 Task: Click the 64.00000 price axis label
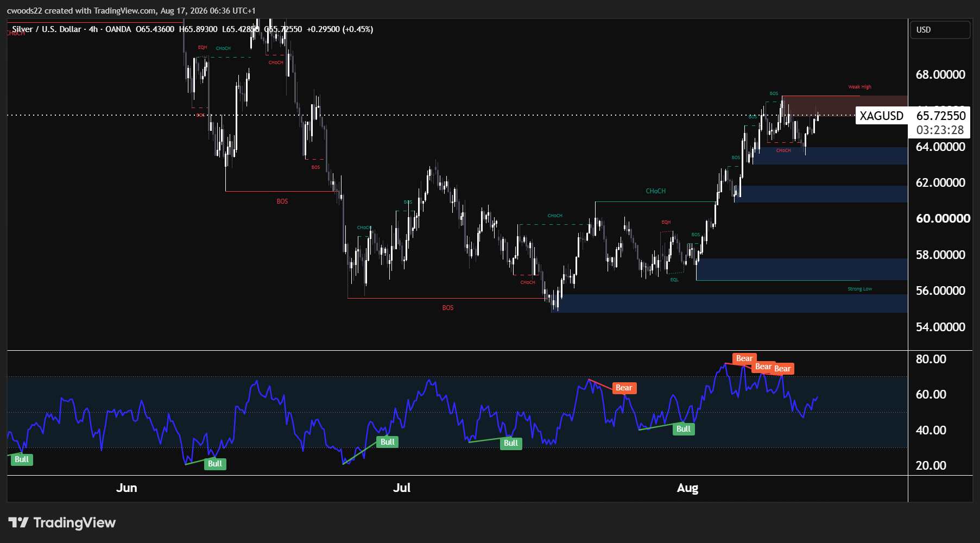tap(940, 147)
